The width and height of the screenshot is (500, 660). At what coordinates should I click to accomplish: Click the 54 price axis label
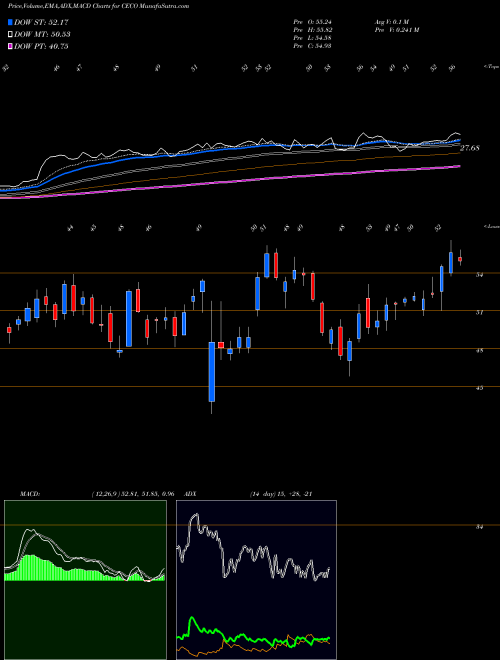tap(479, 275)
